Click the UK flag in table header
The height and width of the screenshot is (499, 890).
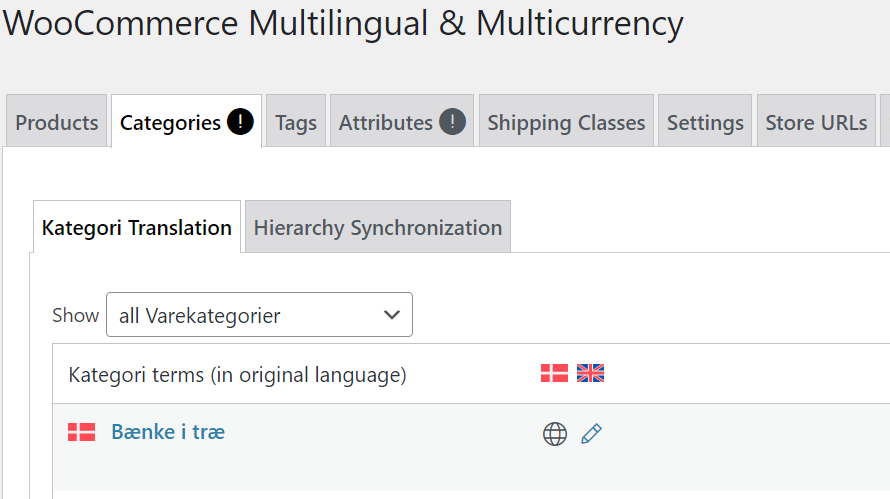point(590,373)
